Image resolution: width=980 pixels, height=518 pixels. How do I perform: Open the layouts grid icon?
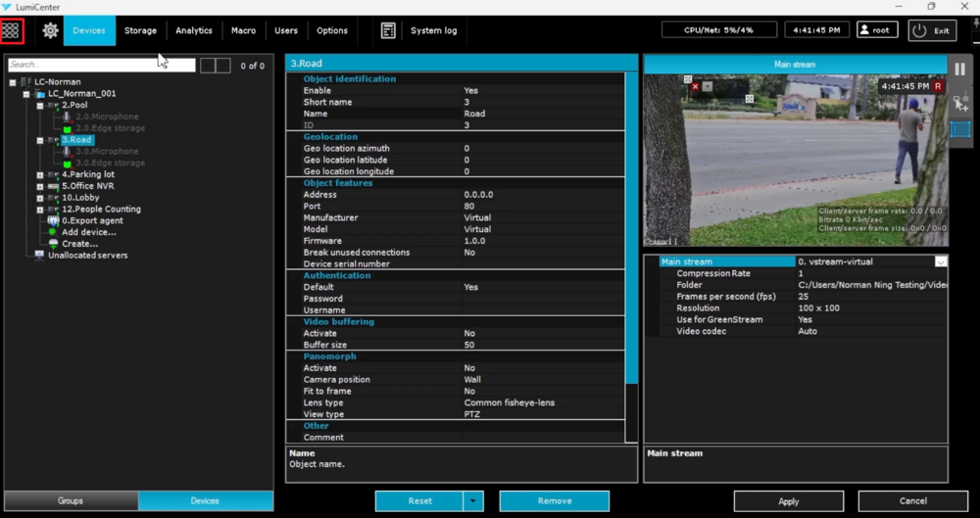(12, 30)
